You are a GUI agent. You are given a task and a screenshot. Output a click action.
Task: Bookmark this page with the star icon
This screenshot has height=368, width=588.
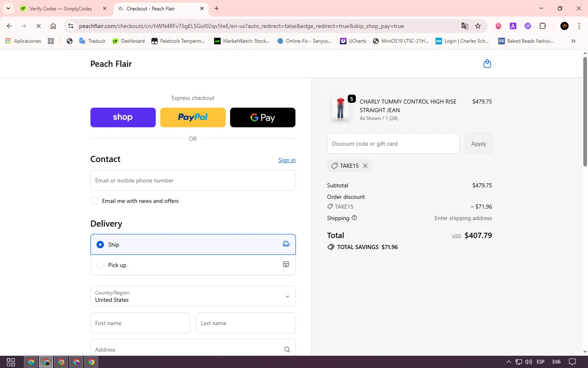(478, 26)
